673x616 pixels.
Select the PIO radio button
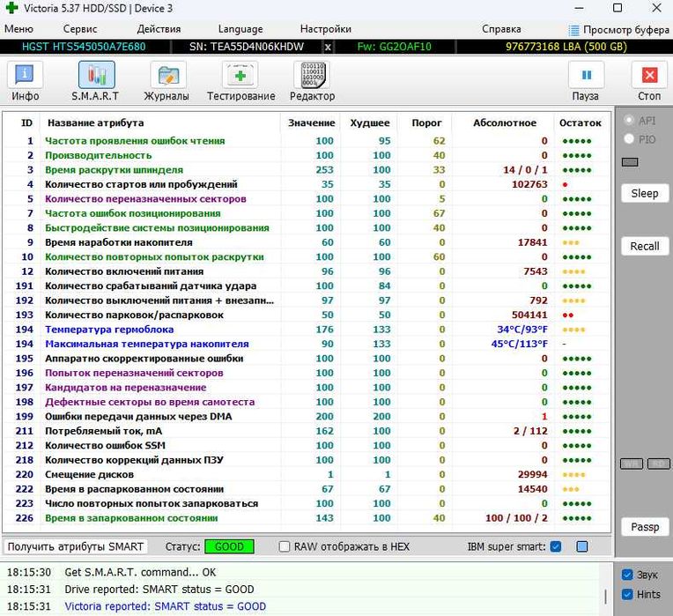629,138
